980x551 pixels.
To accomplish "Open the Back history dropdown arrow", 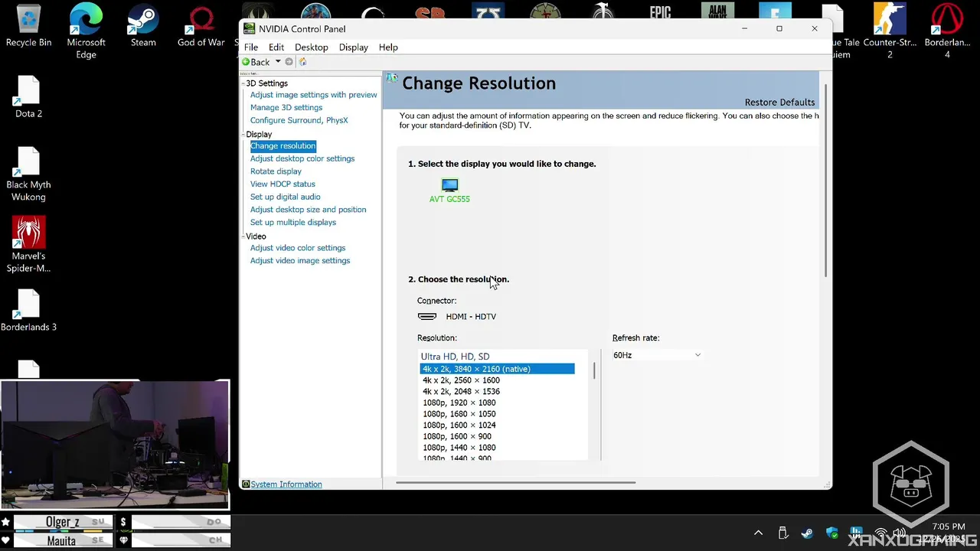I will click(278, 62).
